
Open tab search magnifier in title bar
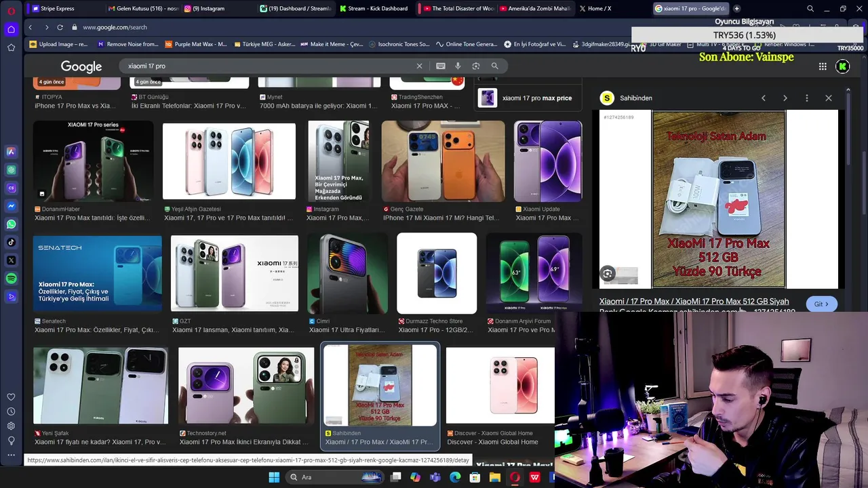click(x=810, y=9)
